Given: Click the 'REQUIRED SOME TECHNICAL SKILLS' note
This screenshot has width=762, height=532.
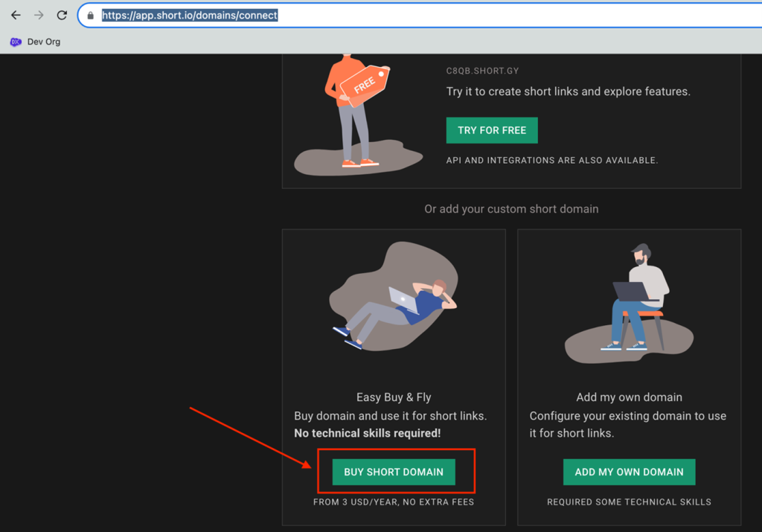Looking at the screenshot, I should click(629, 502).
